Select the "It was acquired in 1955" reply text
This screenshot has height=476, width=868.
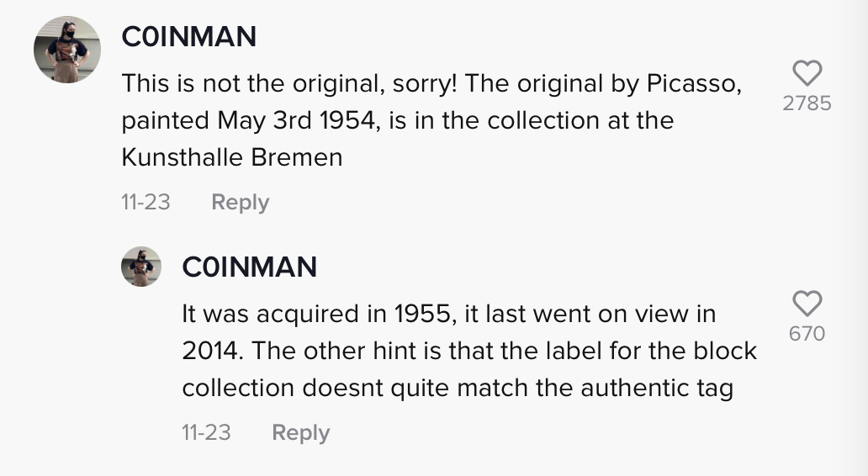click(x=468, y=351)
